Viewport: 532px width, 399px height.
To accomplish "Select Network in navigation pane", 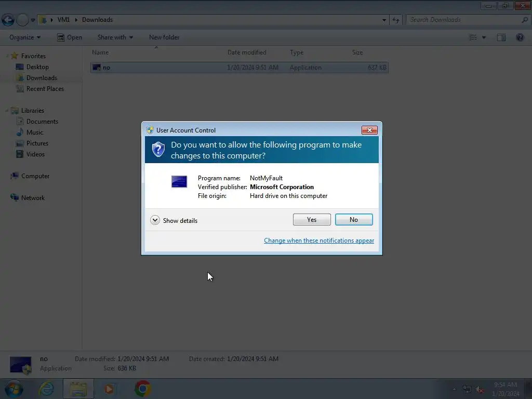I will (33, 198).
